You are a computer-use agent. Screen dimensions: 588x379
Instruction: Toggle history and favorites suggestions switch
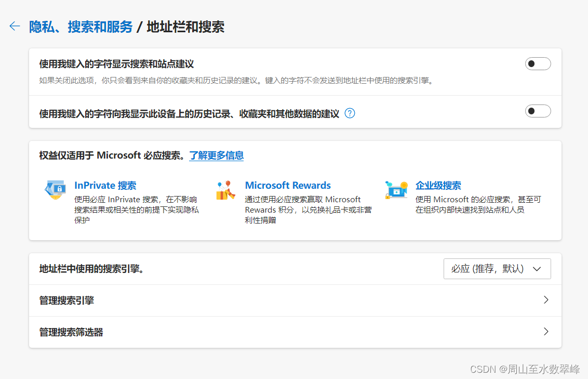pos(538,111)
